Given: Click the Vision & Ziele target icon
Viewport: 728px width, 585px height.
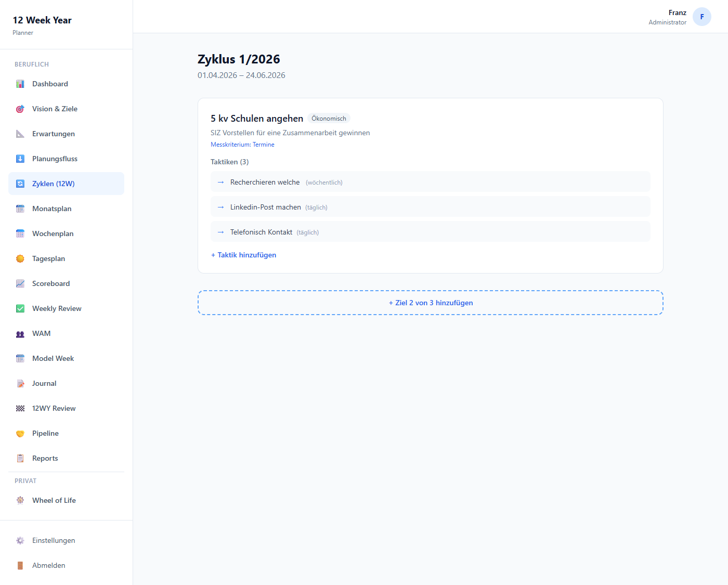Looking at the screenshot, I should tap(20, 109).
